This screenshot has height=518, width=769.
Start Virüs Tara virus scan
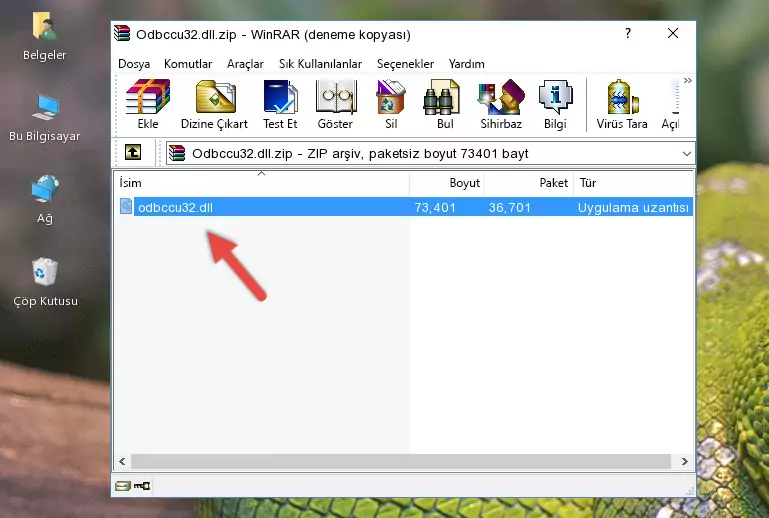click(622, 104)
